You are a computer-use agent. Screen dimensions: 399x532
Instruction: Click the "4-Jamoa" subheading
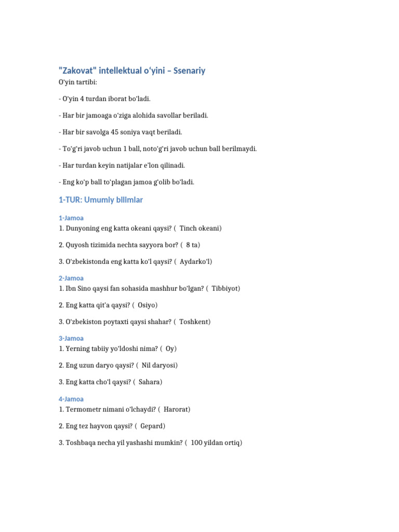(x=71, y=399)
